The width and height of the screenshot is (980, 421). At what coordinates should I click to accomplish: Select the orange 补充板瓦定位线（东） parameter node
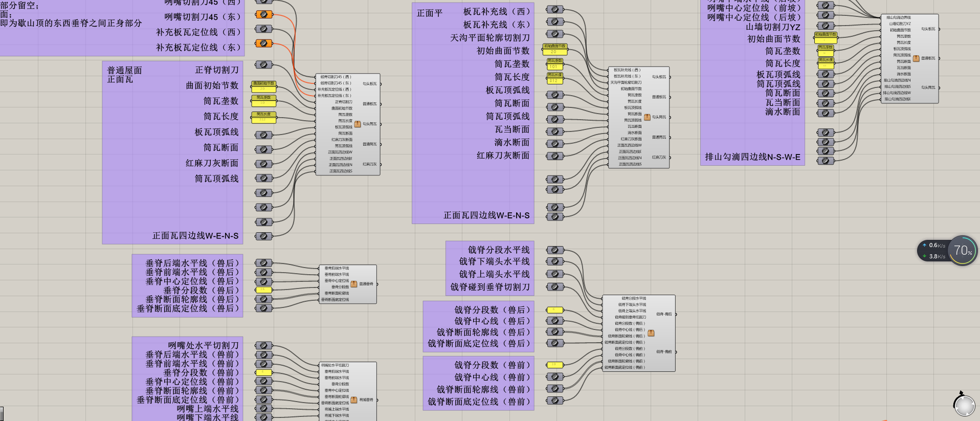tap(263, 43)
